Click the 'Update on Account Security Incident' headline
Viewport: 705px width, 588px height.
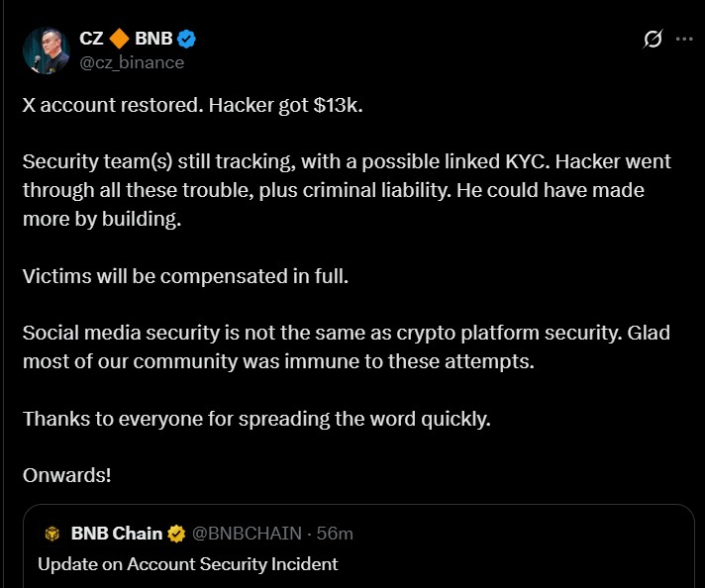click(188, 564)
